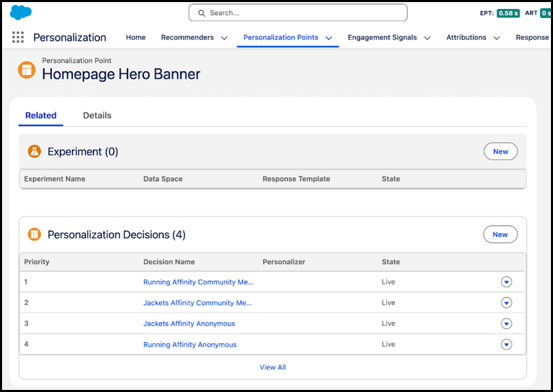The image size is (553, 392).
Task: Show actions for Running Affinity Community row
Action: (506, 282)
